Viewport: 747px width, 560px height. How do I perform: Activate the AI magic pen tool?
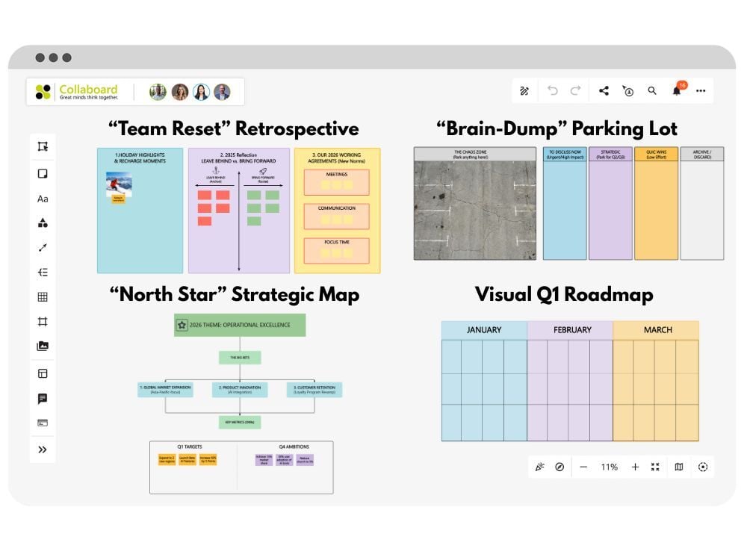coord(524,90)
